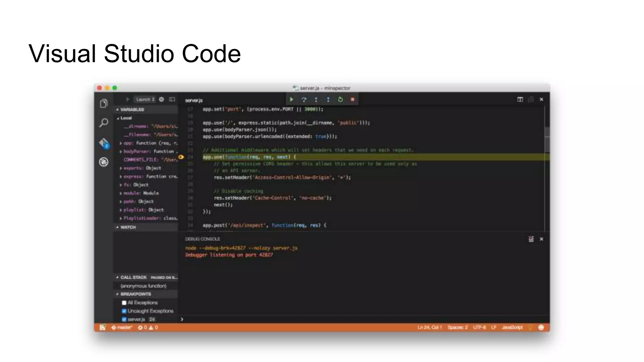The height and width of the screenshot is (362, 644).
Task: Expand the bodyParser variable
Action: tap(121, 151)
